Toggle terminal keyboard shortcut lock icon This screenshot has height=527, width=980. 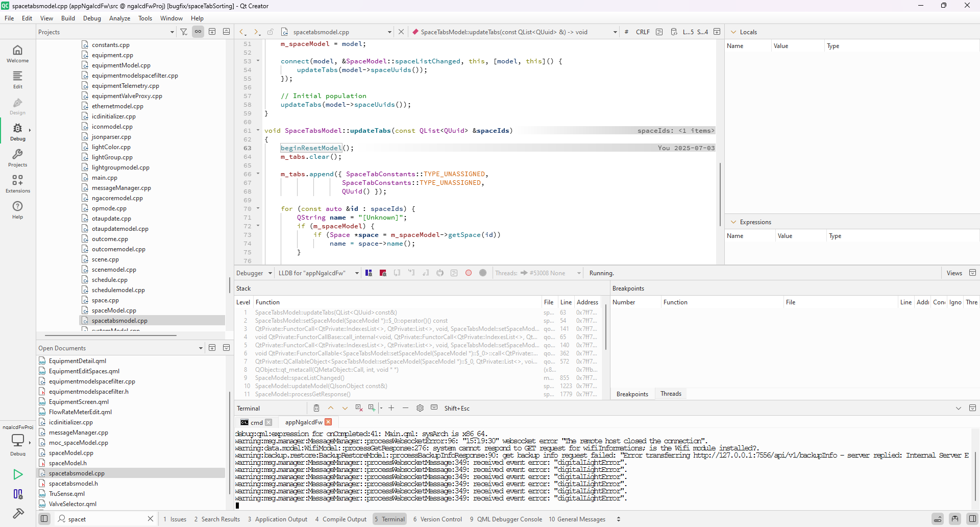click(x=434, y=408)
